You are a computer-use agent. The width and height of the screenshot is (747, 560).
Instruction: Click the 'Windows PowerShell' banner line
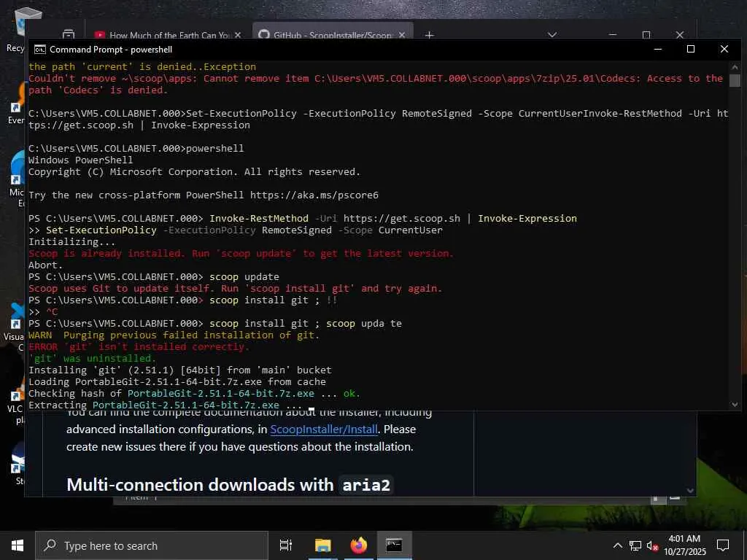point(80,160)
